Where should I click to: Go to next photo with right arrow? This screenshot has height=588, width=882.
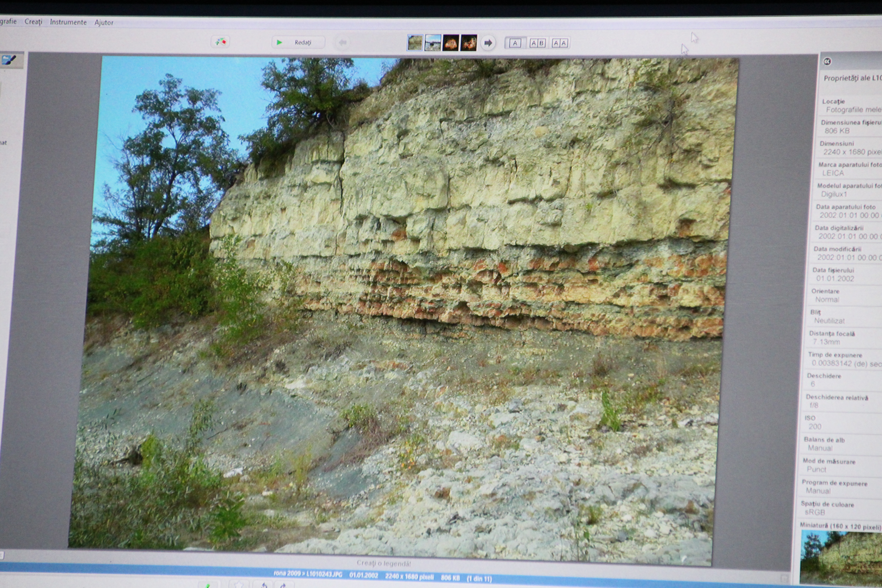click(x=487, y=43)
